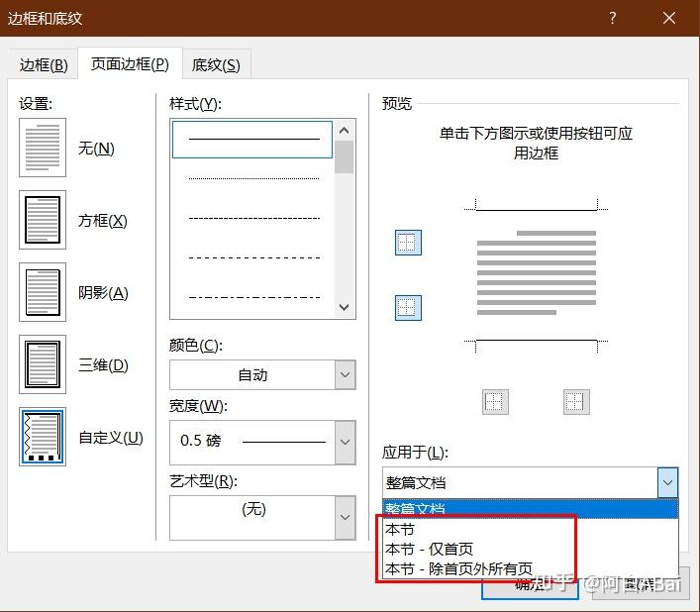Viewport: 700px width, 612px height.
Task: Click the style list scroll up arrow
Action: (344, 131)
